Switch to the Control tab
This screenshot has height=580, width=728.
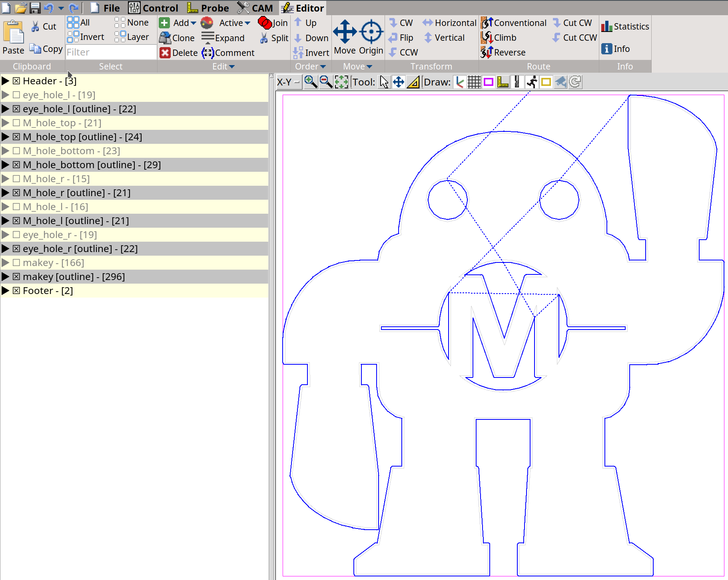154,8
